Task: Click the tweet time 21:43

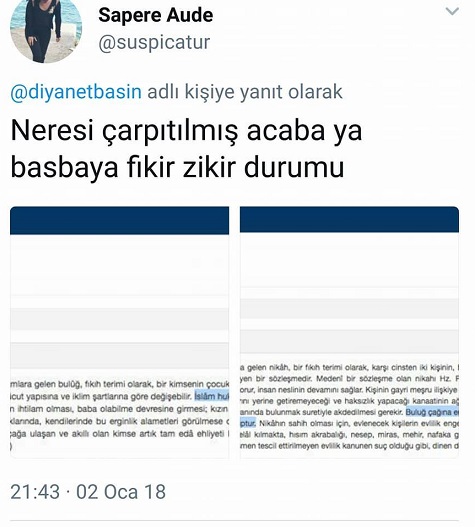Action: click(x=35, y=492)
